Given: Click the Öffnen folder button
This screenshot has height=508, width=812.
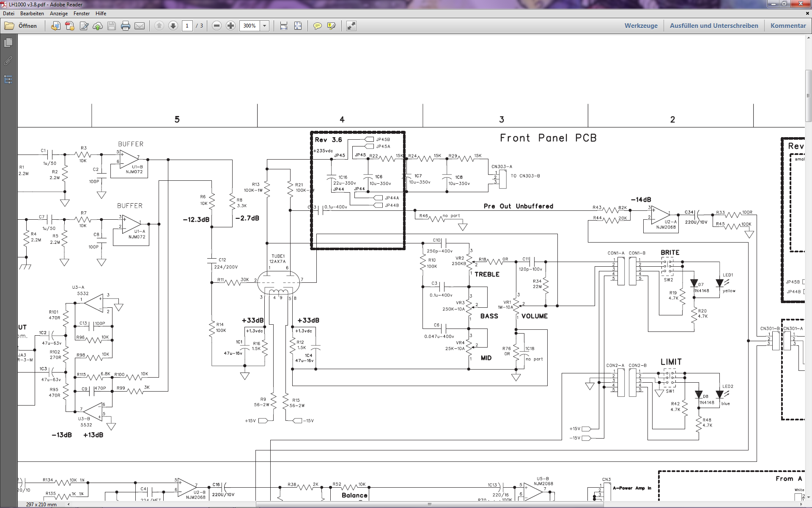Looking at the screenshot, I should (21, 26).
